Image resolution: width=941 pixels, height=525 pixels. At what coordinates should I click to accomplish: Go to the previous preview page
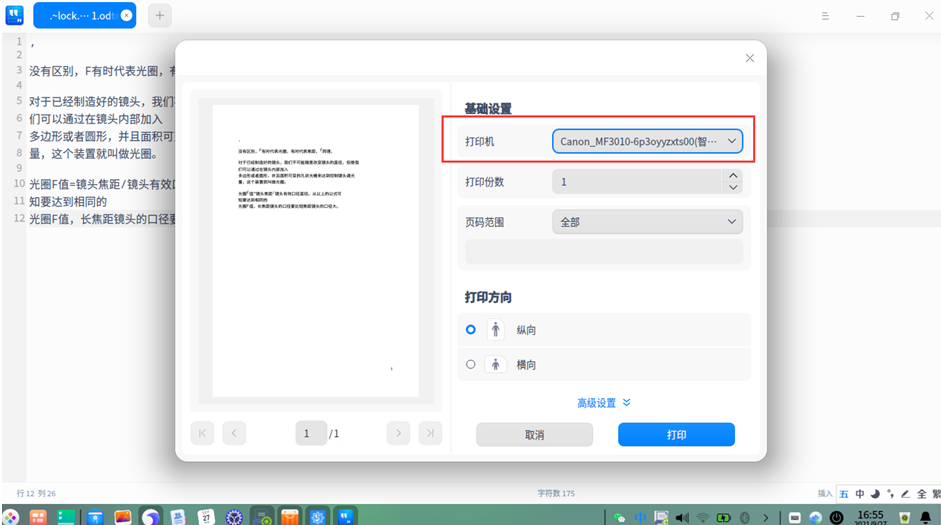coord(234,433)
